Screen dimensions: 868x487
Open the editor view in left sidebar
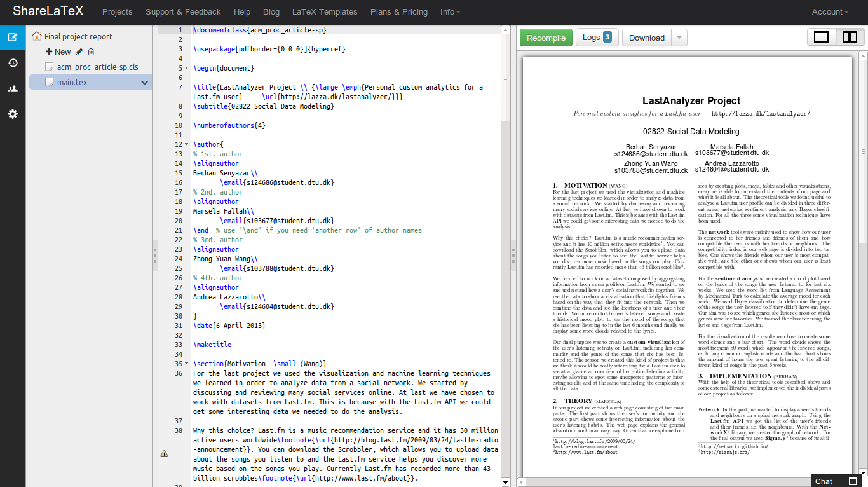point(13,37)
